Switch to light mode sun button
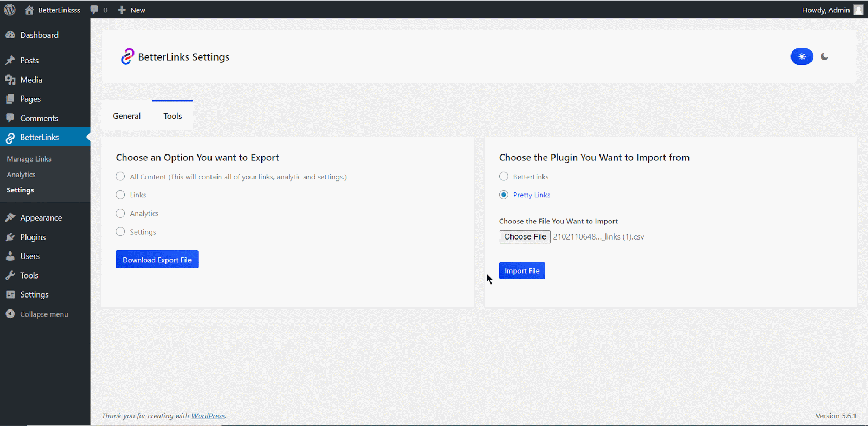 [x=802, y=56]
